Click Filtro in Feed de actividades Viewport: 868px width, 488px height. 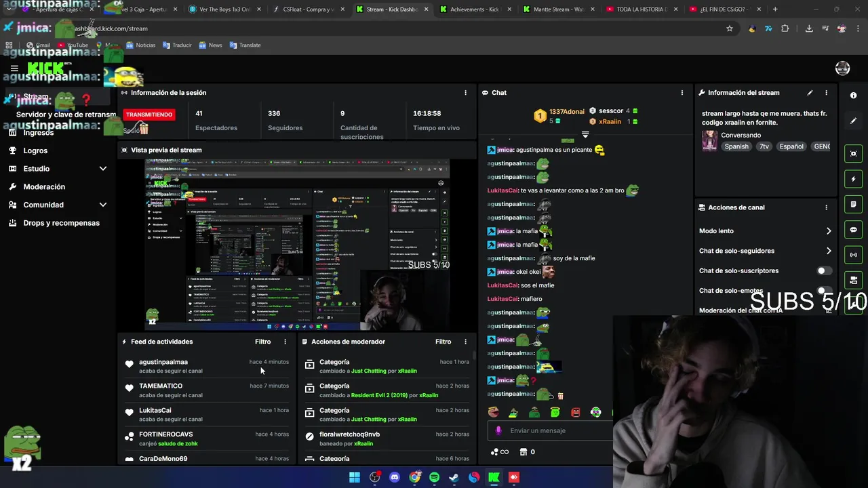262,342
